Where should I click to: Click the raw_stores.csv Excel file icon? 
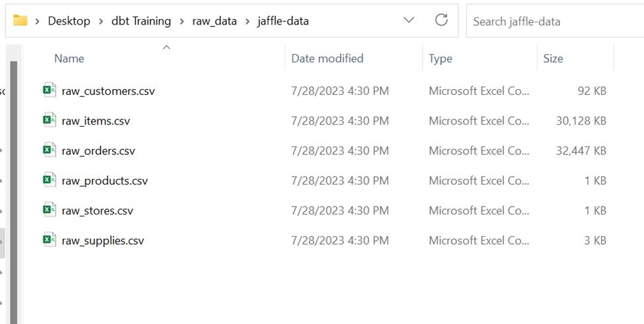pos(50,210)
